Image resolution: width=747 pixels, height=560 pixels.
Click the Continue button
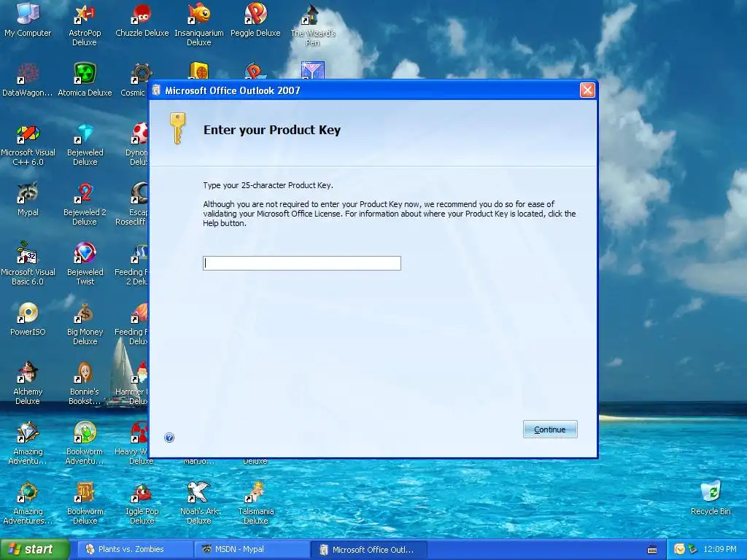coord(550,429)
